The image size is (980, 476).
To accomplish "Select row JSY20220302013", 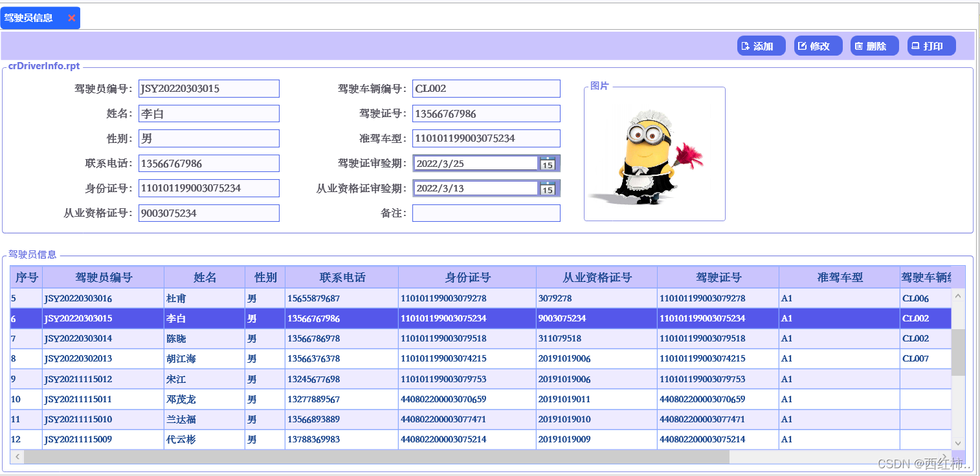I will tap(481, 358).
